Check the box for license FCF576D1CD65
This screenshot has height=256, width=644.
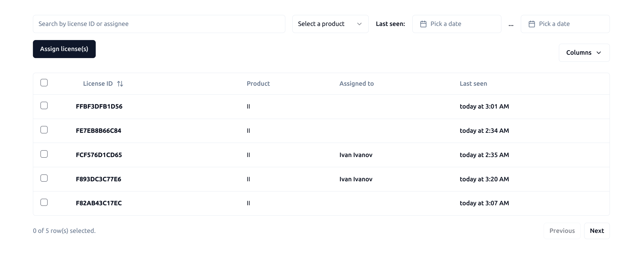pos(44,154)
